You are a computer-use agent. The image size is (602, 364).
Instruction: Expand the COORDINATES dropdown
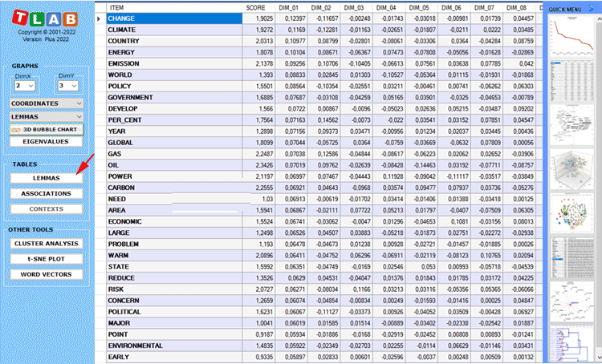[46, 103]
